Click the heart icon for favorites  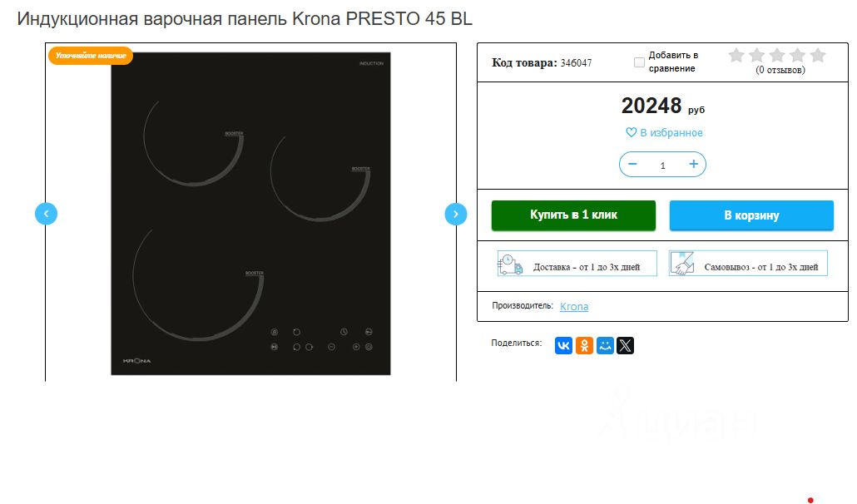tap(632, 132)
